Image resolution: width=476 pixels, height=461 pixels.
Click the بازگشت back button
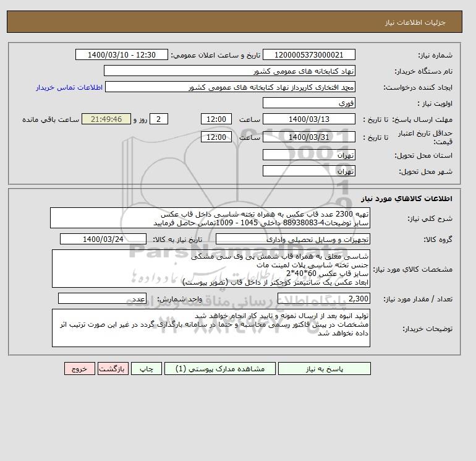coord(113,369)
